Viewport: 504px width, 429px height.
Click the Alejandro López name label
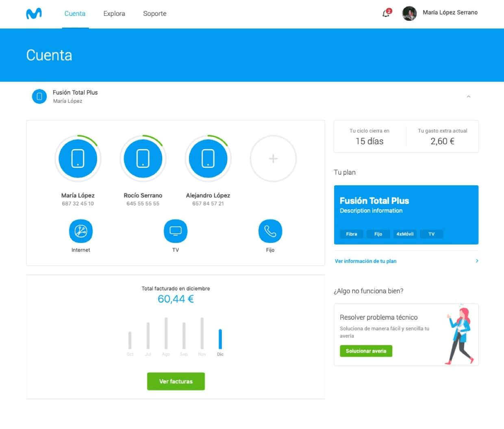[208, 195]
